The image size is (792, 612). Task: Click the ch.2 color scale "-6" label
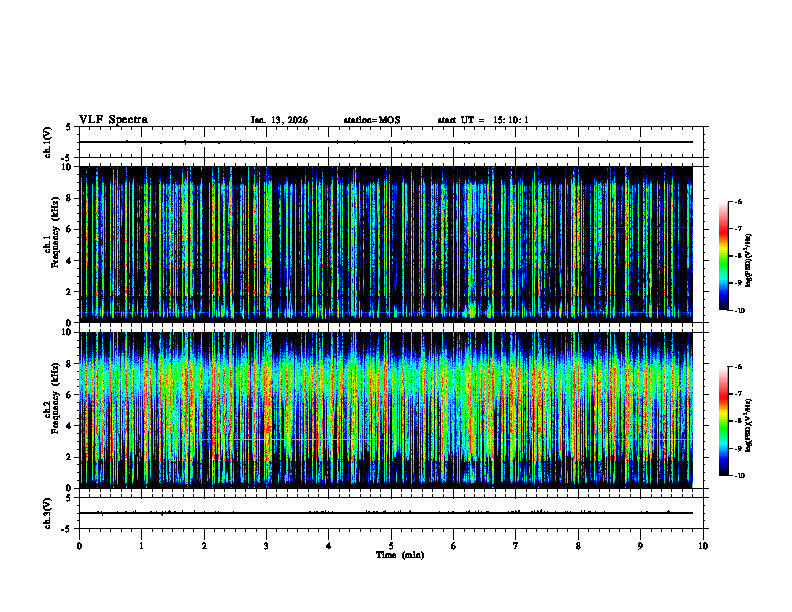738,367
